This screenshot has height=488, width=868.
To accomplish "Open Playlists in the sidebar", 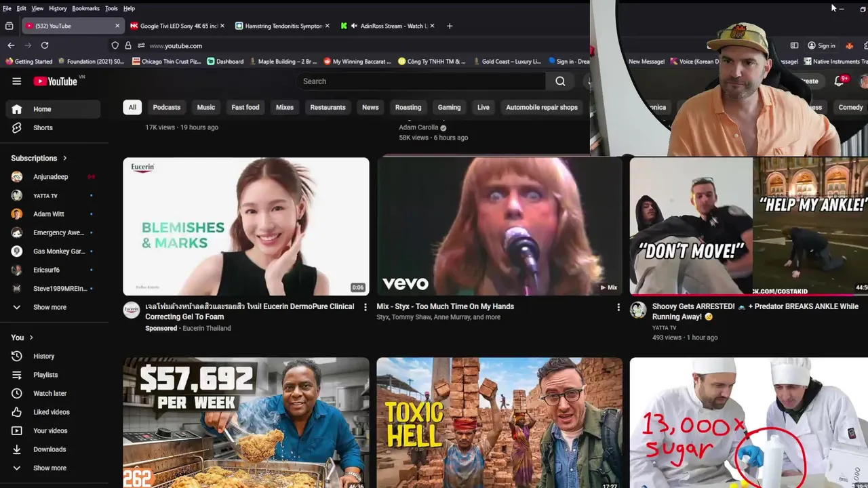I will coord(53,375).
